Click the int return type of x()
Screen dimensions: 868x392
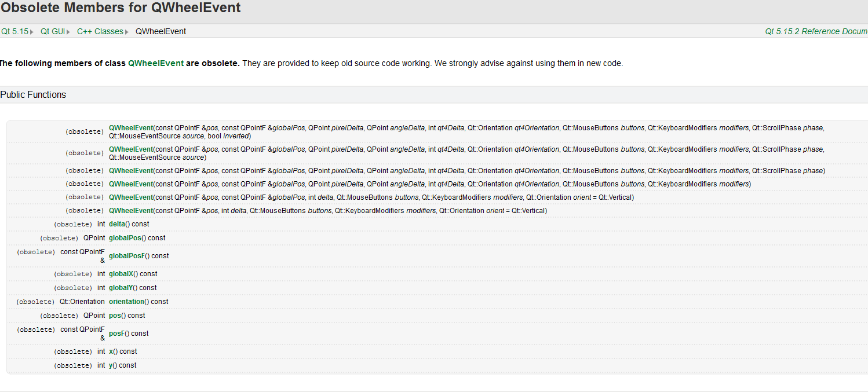click(x=101, y=351)
